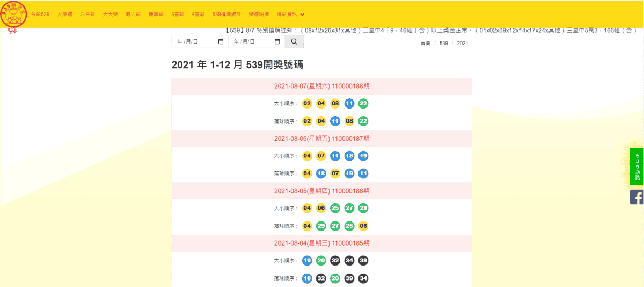The image size is (644, 287).
Task: Click the 2021-08-05 (星期四) draw header
Action: pos(321,191)
